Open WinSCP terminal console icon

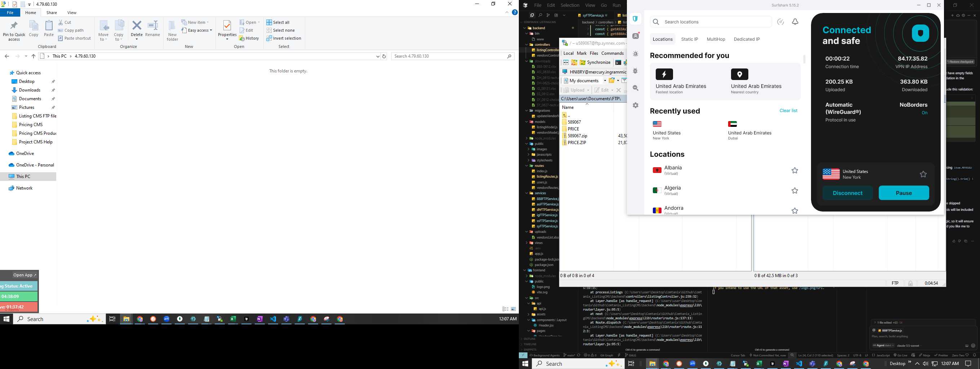coord(618,63)
